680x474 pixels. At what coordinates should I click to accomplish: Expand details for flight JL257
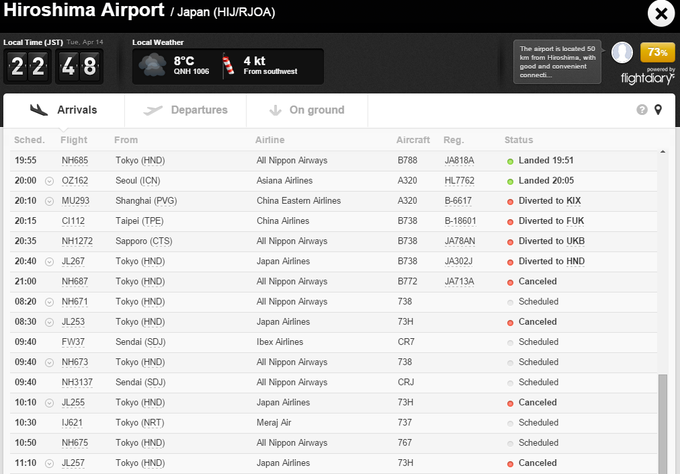coord(49,464)
